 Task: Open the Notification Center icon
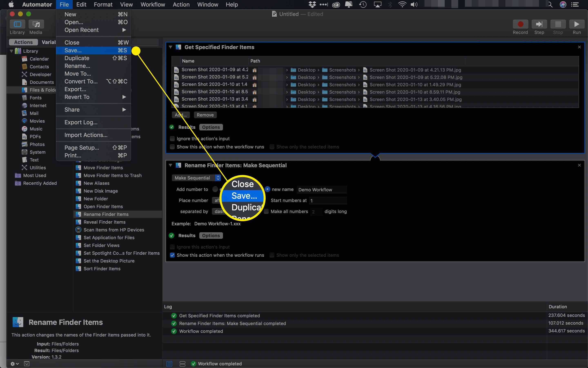[575, 4]
